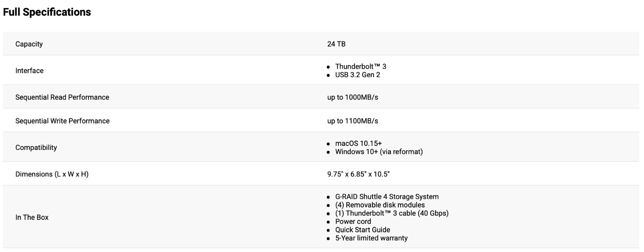Click the USB 3.2 Gen 2 entry
Image resolution: width=644 pixels, height=252 pixels.
(x=357, y=75)
